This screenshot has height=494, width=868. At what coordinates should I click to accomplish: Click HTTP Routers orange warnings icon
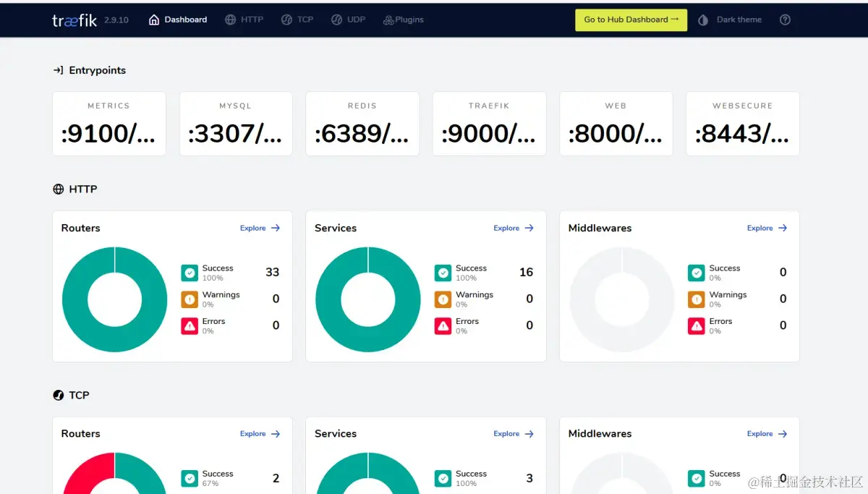tap(190, 299)
